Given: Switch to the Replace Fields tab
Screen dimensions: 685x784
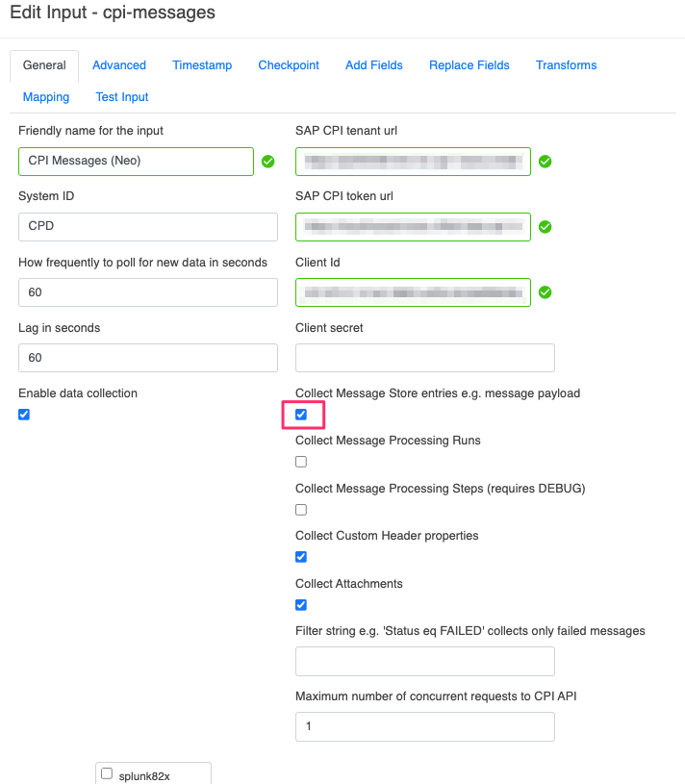Looking at the screenshot, I should pos(469,65).
